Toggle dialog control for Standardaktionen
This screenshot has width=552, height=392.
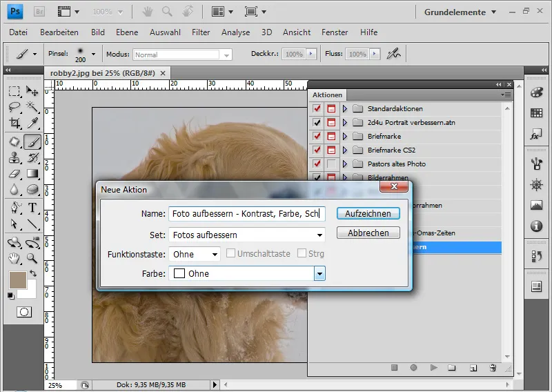(x=331, y=108)
